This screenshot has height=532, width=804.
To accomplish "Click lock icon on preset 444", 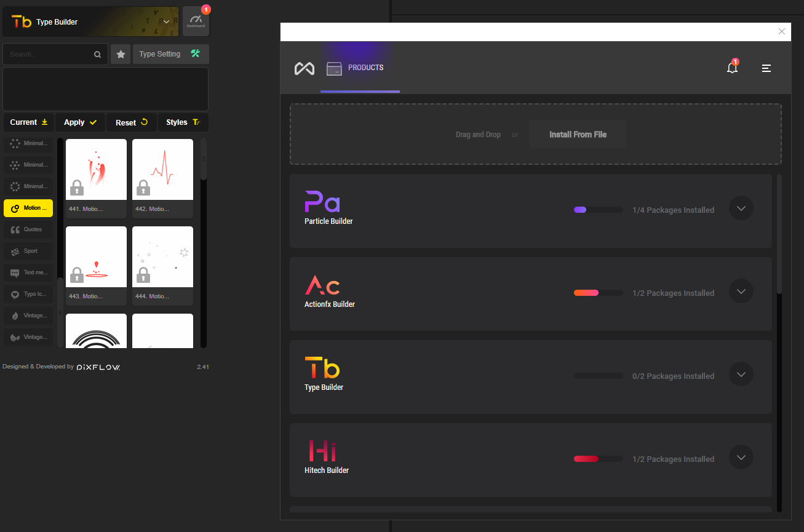I will click(x=143, y=274).
